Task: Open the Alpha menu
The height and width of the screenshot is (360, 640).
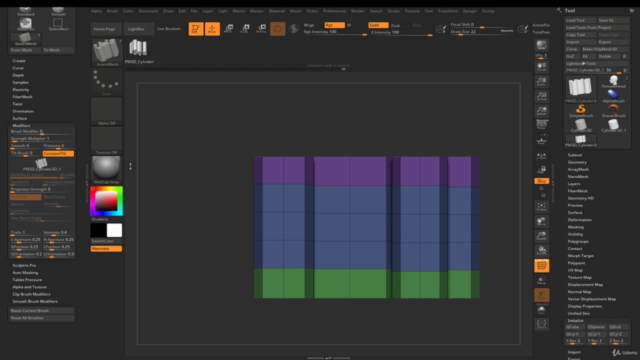Action: point(96,11)
